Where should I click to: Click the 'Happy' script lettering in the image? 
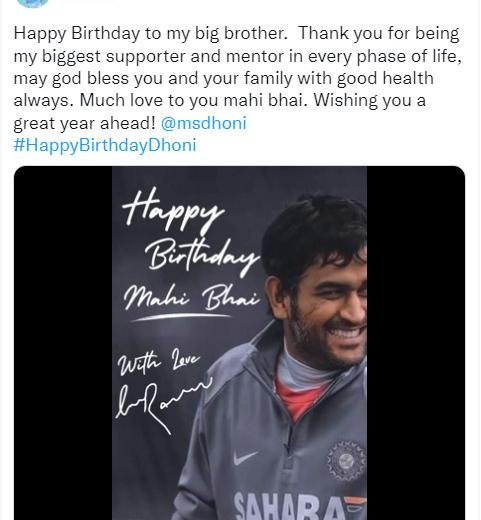(172, 210)
